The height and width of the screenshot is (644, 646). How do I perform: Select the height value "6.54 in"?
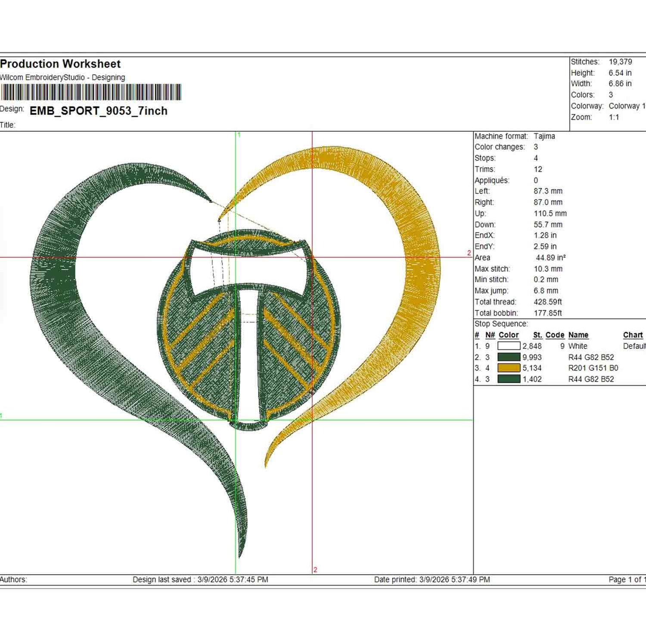pyautogui.click(x=620, y=73)
